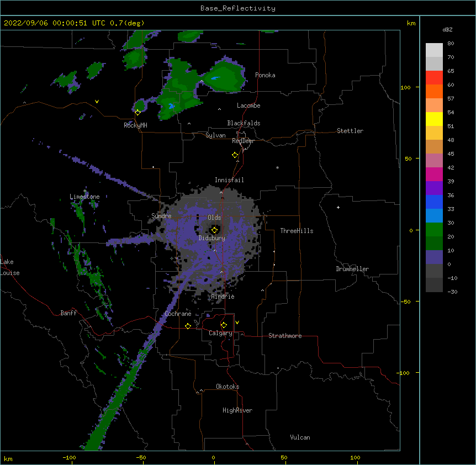The width and height of the screenshot is (476, 465).
Task: Click the Calgary city label
Action: click(x=220, y=333)
